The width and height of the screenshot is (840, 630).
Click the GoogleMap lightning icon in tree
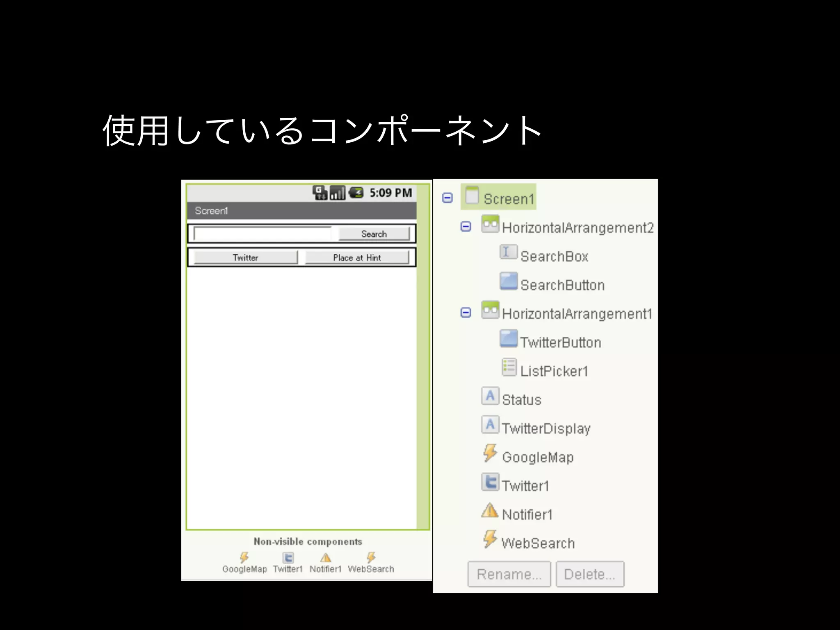click(x=490, y=453)
